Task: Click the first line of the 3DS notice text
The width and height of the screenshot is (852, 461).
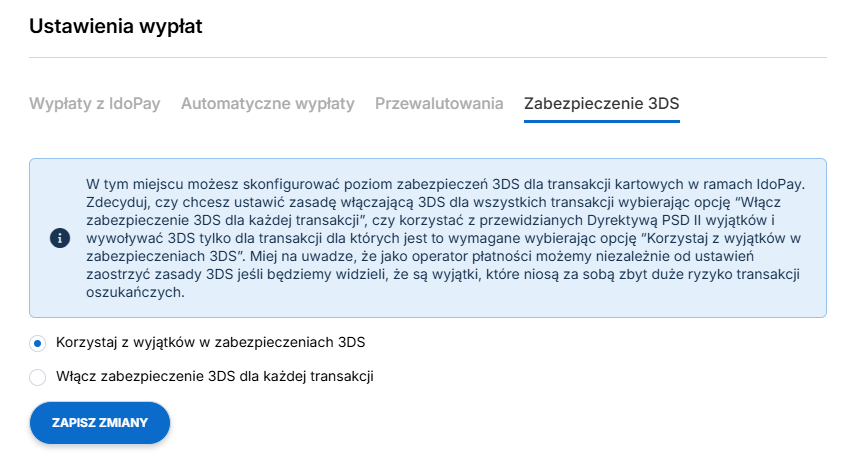Action: 446,184
